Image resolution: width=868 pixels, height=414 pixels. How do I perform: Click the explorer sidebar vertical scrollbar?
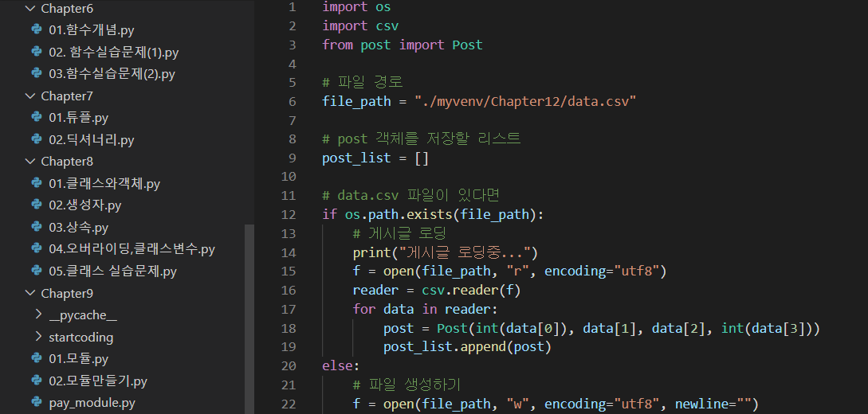point(249,319)
